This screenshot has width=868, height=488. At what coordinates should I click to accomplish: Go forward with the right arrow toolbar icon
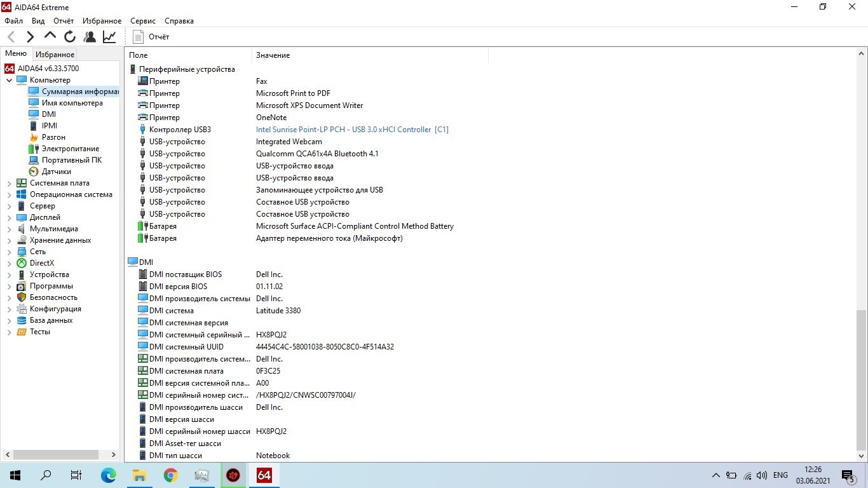[x=31, y=37]
